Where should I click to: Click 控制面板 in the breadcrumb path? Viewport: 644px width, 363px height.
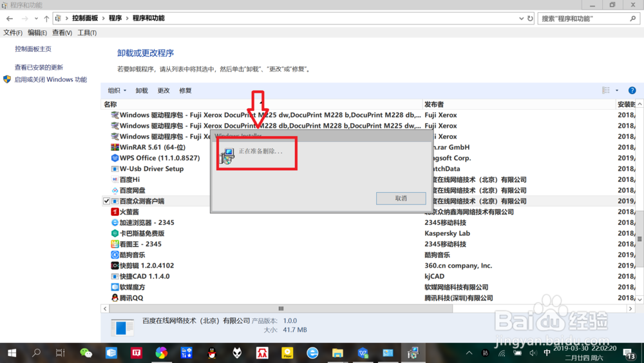tap(85, 18)
